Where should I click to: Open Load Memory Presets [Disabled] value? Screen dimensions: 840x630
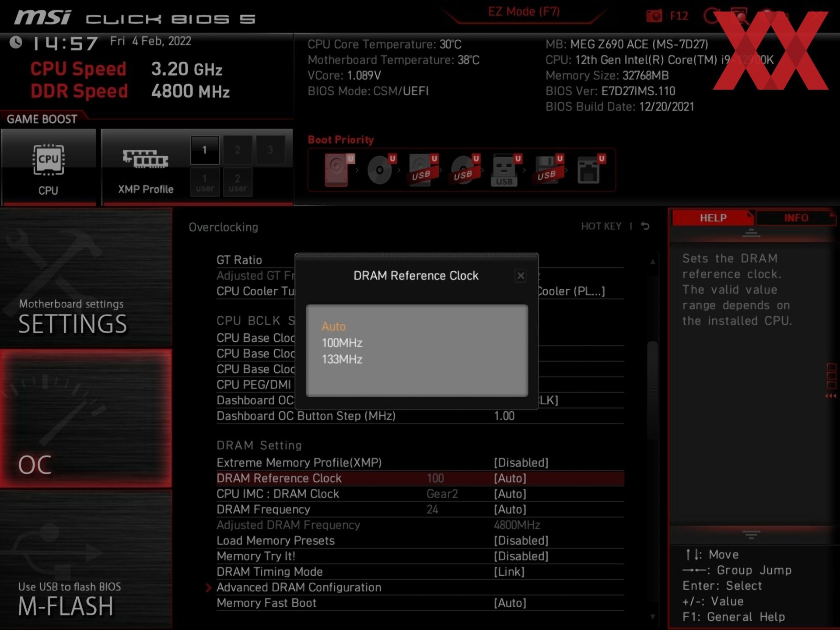[x=521, y=541]
